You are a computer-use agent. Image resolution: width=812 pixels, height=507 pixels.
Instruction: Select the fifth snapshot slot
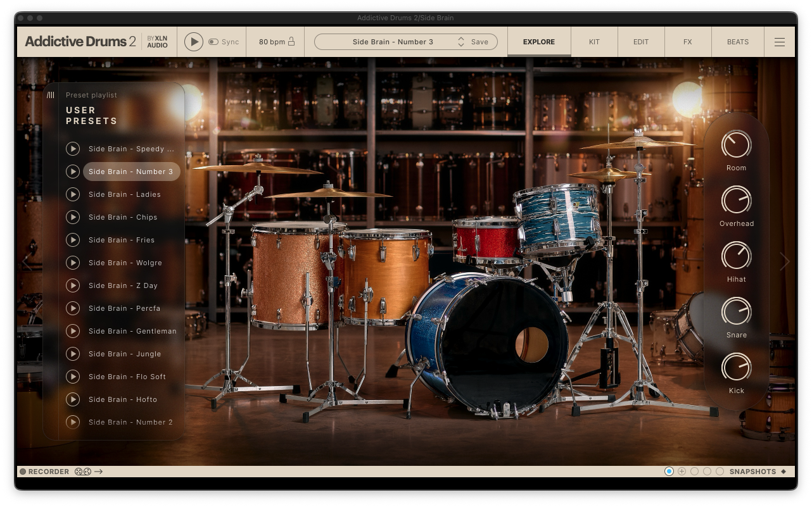[720, 472]
